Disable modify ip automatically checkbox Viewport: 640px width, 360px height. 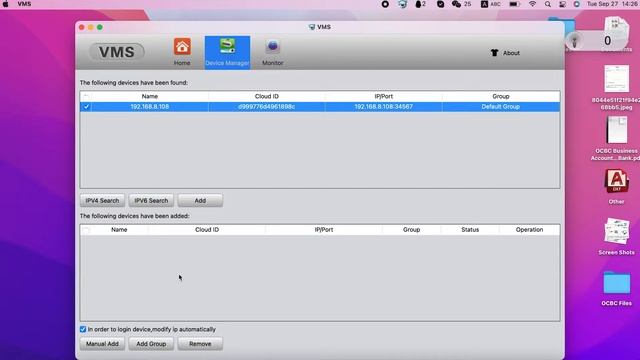point(83,329)
